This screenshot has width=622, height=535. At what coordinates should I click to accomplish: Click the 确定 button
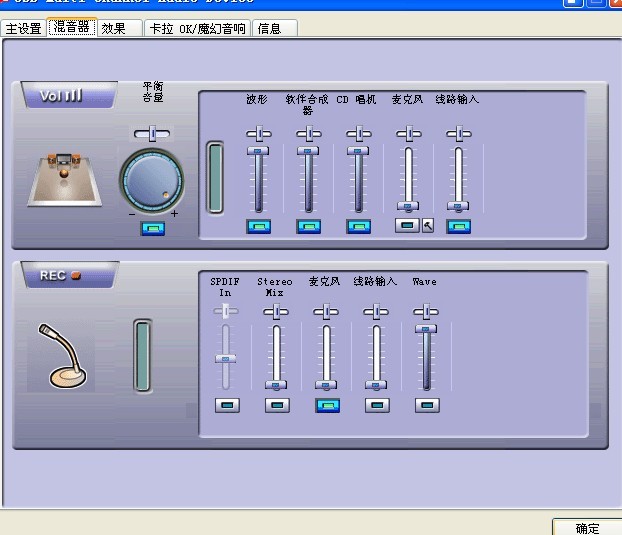coord(587,528)
